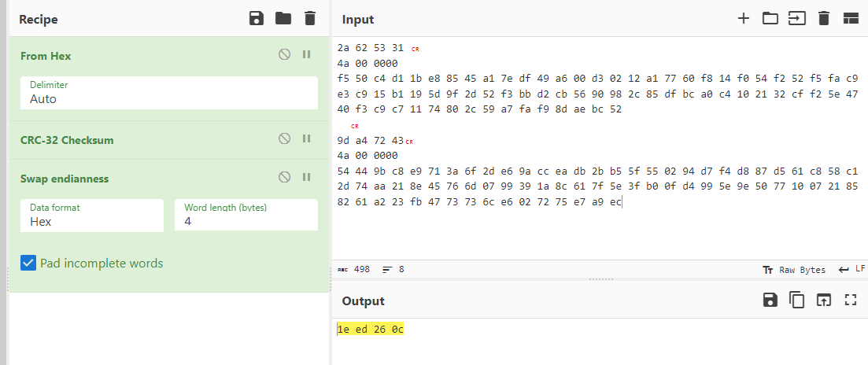Uncheck Pad incomplete words
The image size is (868, 365).
28,263
